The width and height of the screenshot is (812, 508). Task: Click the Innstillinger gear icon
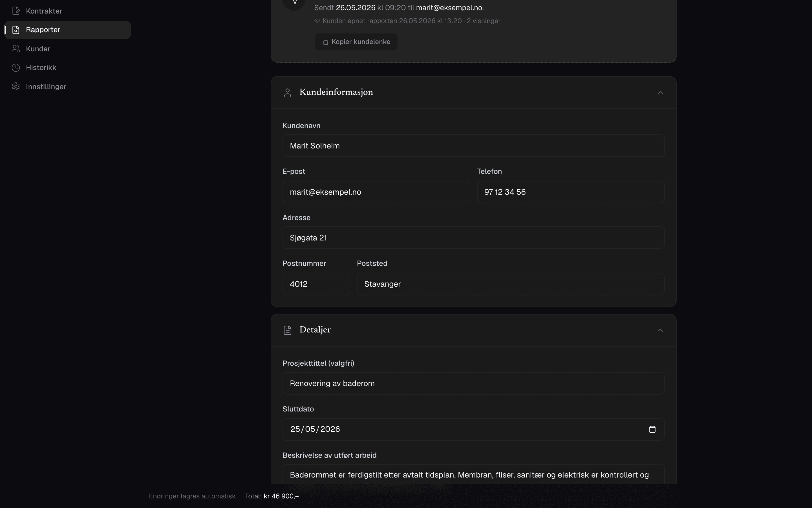16,87
